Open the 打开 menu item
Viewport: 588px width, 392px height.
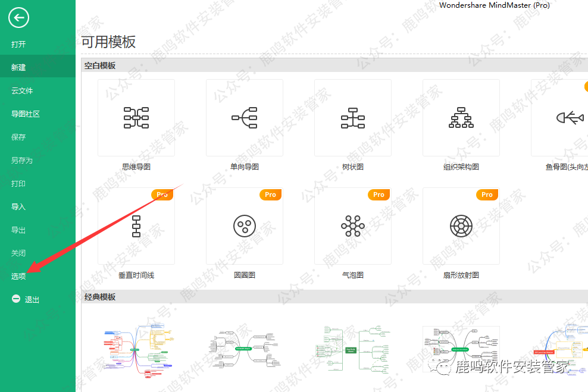(x=18, y=45)
